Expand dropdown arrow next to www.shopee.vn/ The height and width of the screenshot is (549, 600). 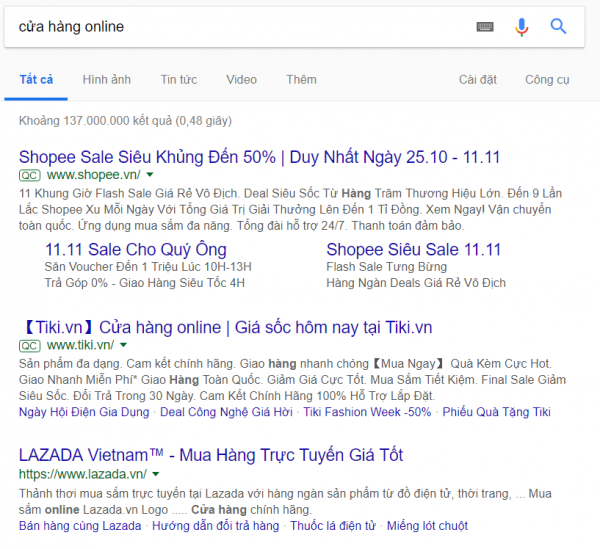click(x=150, y=175)
